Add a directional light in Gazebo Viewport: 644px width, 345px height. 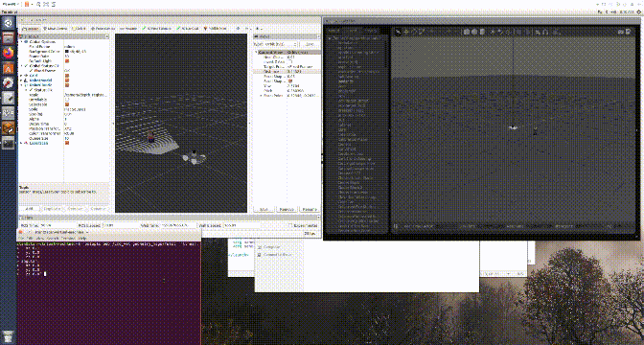(x=508, y=32)
